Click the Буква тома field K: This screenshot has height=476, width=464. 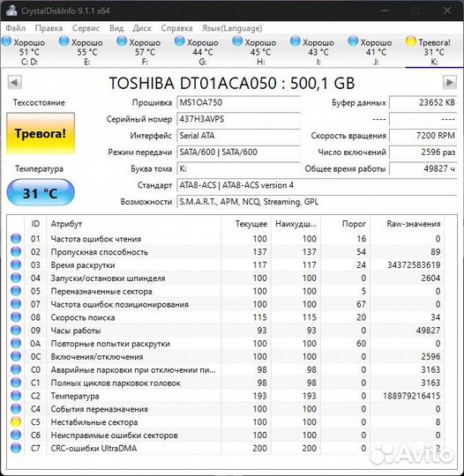coord(238,168)
